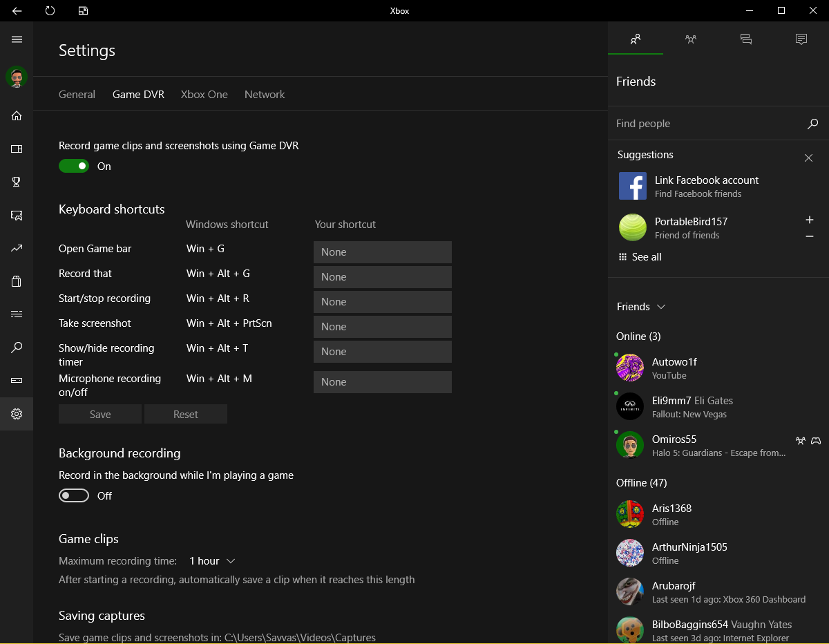Remove PortableBird157 suggestion with minus icon

pos(810,236)
